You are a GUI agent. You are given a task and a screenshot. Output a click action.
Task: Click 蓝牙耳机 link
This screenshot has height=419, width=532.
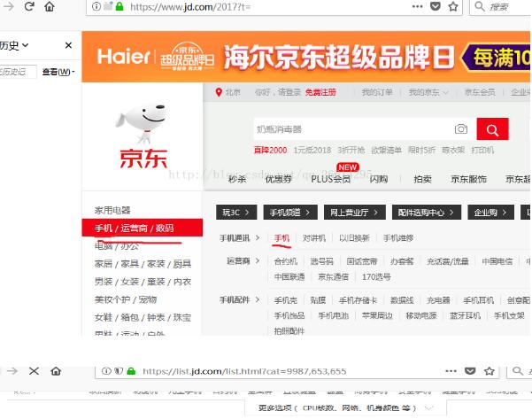pos(465,315)
